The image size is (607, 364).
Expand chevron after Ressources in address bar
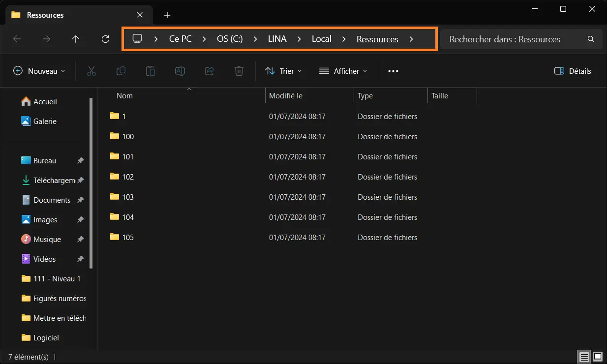411,39
